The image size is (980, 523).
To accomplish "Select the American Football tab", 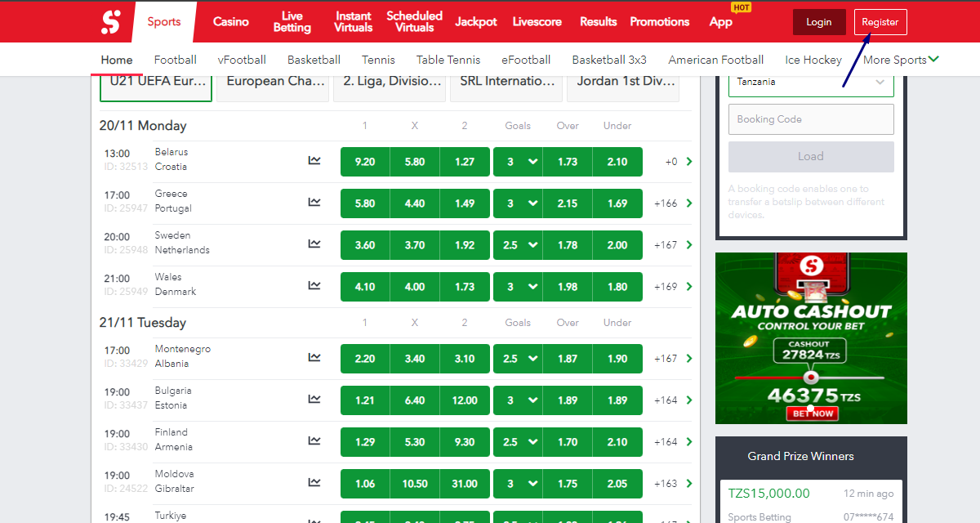I will tap(716, 60).
